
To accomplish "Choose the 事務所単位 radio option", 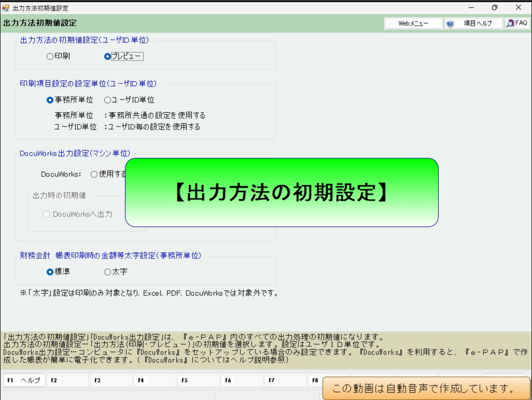I will 70,100.
